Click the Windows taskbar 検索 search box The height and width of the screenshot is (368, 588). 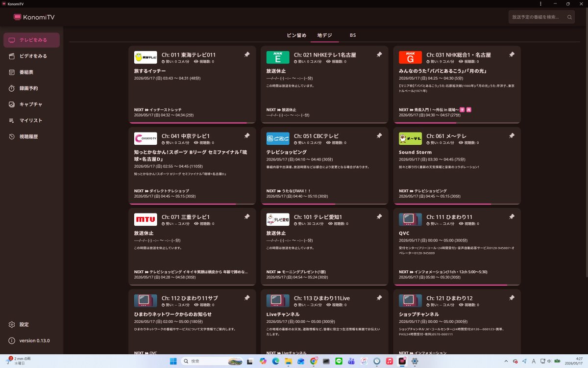pos(212,361)
